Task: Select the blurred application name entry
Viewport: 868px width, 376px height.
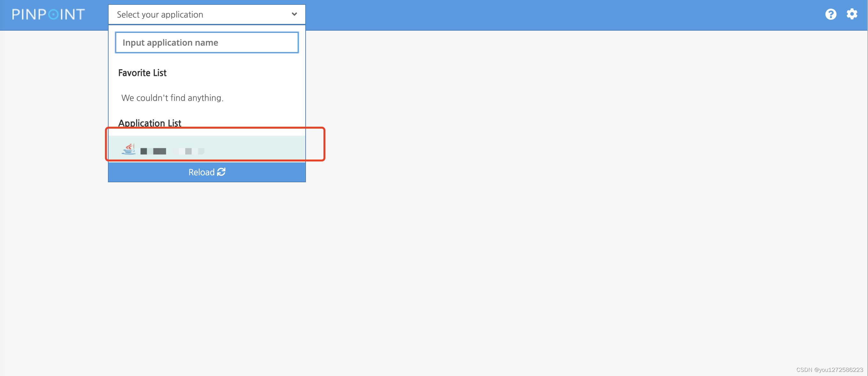Action: pyautogui.click(x=172, y=151)
